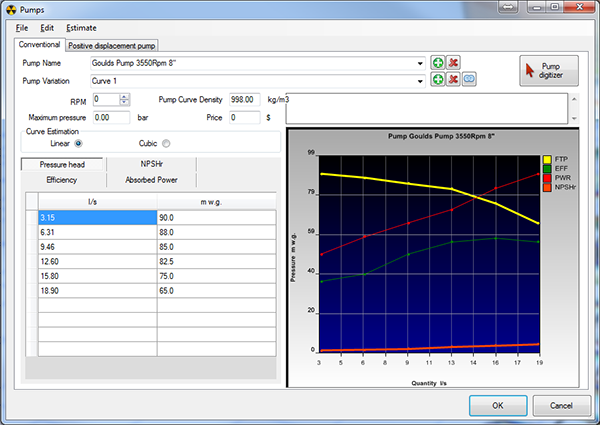The width and height of the screenshot is (600, 425).
Task: Open the NPSHr data tab
Action: point(153,164)
